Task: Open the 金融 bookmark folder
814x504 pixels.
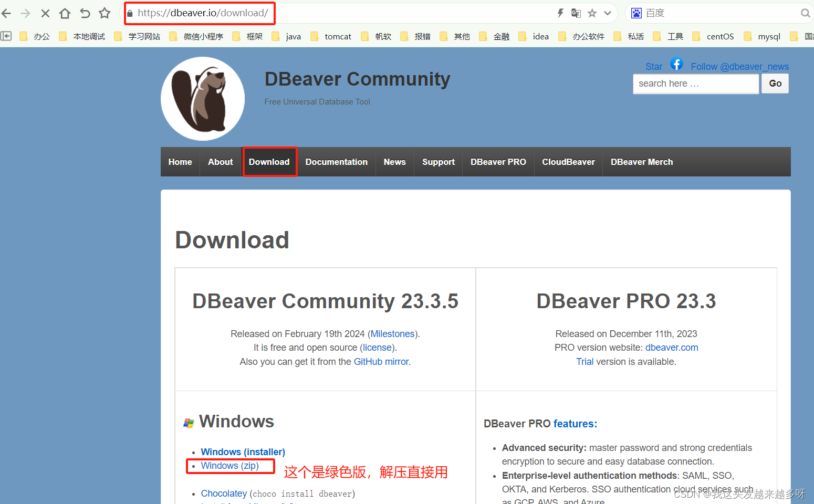Action: [494, 36]
